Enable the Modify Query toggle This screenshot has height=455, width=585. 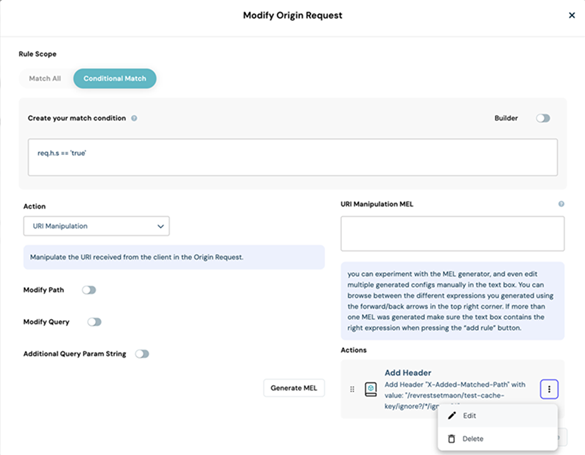(94, 322)
